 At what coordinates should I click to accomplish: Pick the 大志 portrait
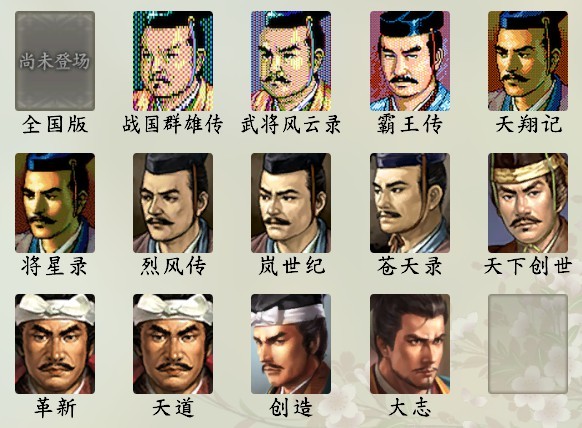click(x=410, y=344)
